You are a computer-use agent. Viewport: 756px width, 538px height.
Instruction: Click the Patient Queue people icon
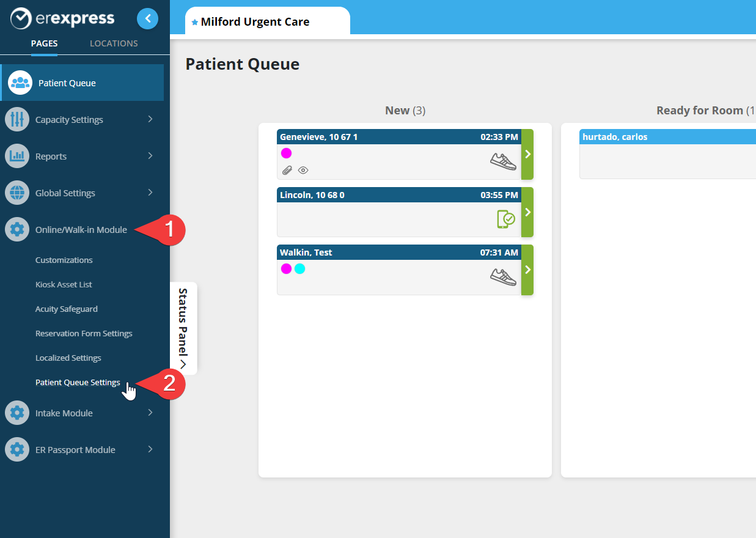(x=20, y=83)
